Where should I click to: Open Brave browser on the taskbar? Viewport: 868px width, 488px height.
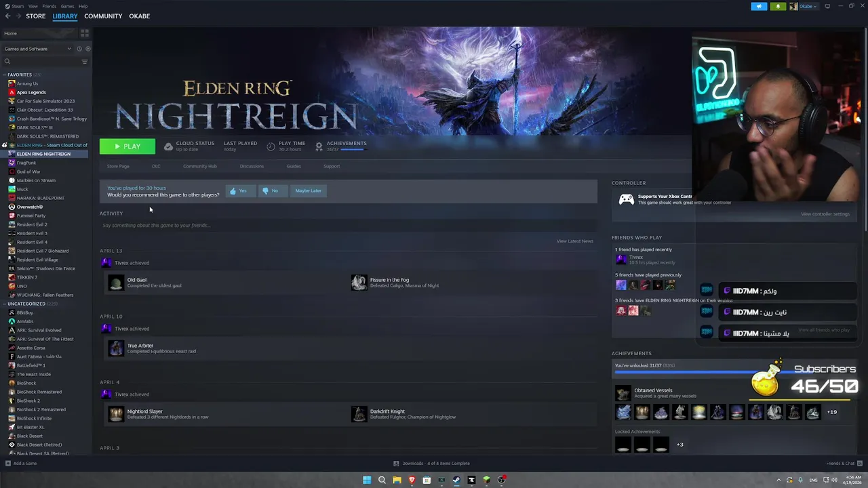pyautogui.click(x=412, y=480)
